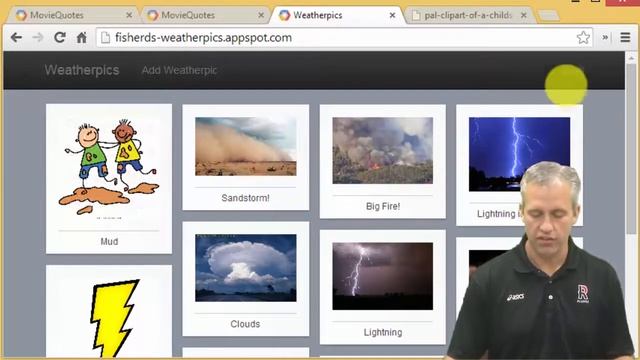The width and height of the screenshot is (640, 360).
Task: Click the Big Fire! caption
Action: coord(383,206)
